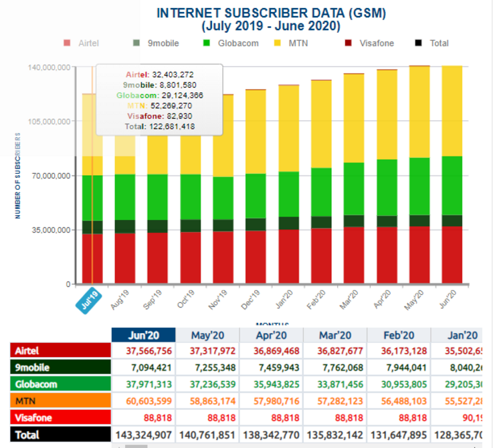Image resolution: width=495 pixels, height=448 pixels.
Task: Click total value 140,761,851
Action: pyautogui.click(x=207, y=435)
